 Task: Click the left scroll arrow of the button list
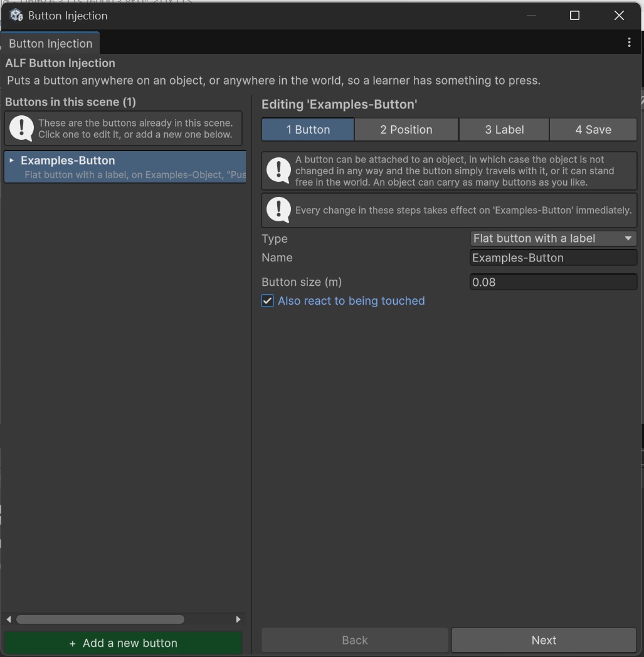9,619
